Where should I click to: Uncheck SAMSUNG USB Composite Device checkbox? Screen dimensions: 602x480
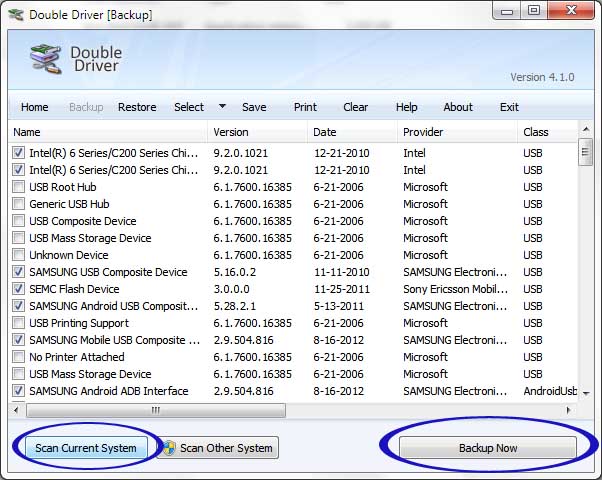coord(18,272)
